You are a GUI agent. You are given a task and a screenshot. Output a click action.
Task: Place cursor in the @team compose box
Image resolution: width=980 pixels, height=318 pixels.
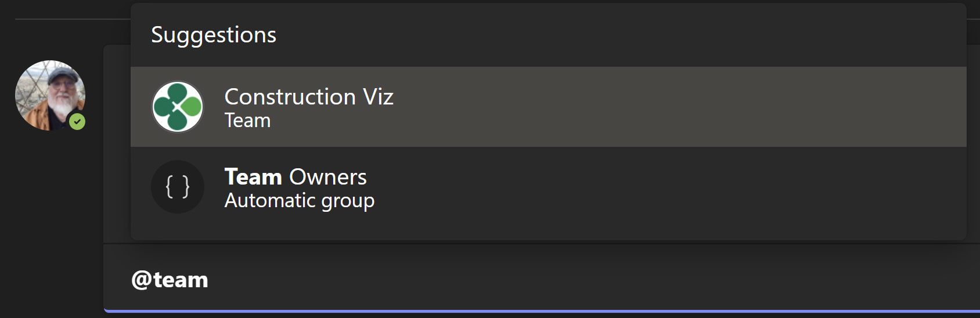pos(542,279)
